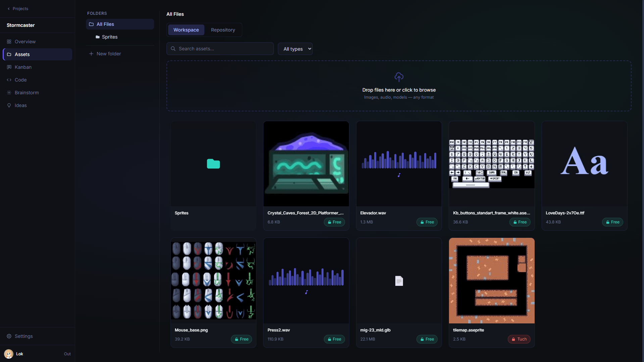Click the Tuch lock badge on tilemap.aseprite

(x=519, y=339)
